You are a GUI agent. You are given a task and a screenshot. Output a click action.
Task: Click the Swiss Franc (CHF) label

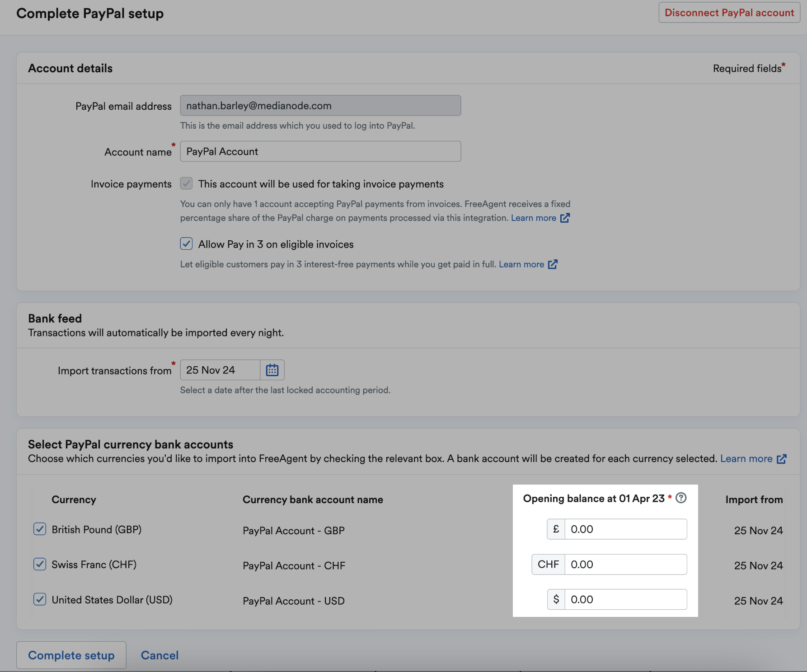[x=94, y=565]
